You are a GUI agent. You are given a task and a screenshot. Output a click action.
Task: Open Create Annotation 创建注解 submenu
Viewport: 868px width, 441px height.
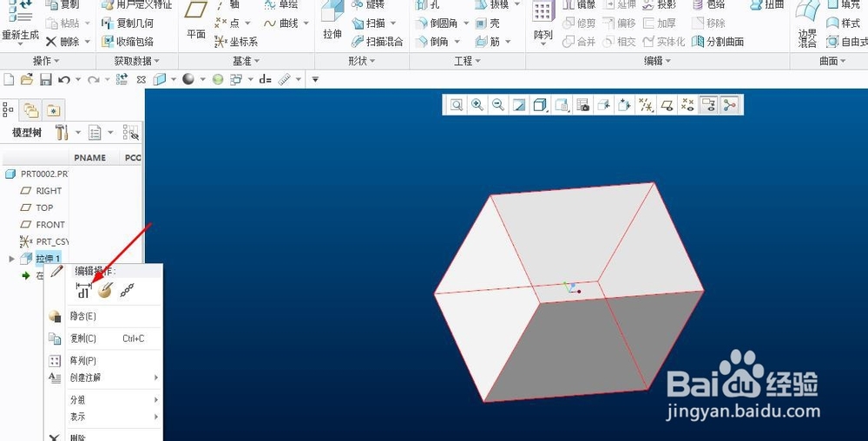pyautogui.click(x=104, y=378)
